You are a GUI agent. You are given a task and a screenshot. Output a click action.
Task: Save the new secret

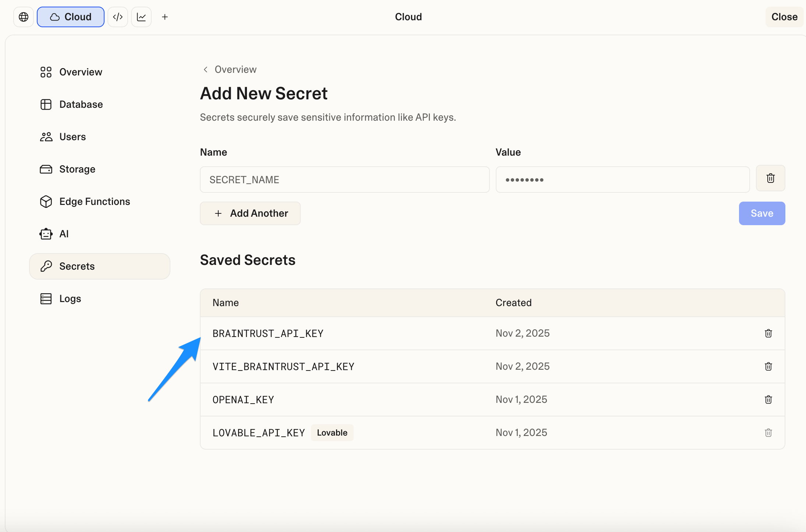(761, 213)
